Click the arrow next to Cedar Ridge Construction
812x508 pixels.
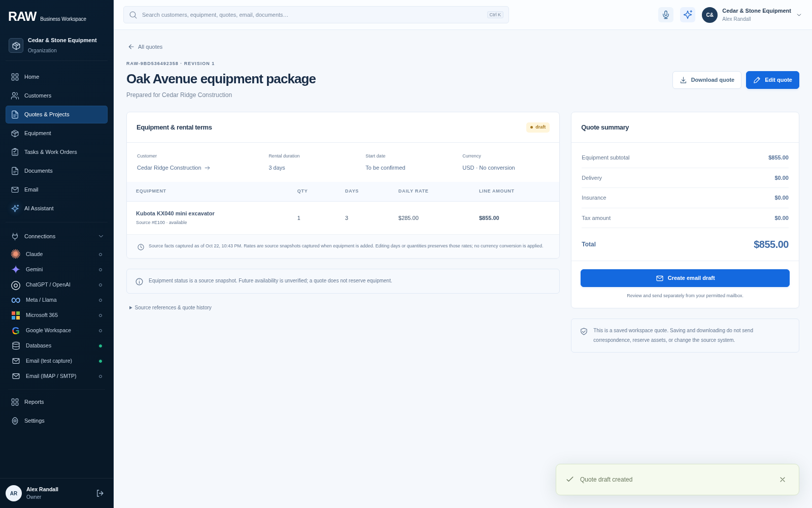point(207,168)
